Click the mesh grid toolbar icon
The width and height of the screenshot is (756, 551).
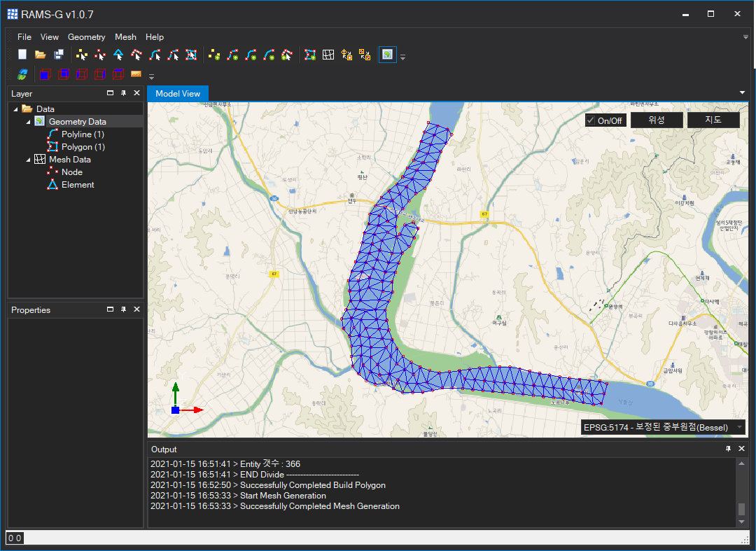point(328,55)
